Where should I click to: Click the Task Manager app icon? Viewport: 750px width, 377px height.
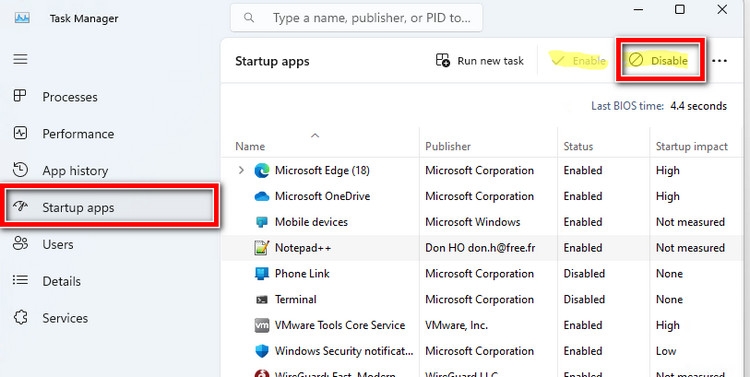pos(22,18)
